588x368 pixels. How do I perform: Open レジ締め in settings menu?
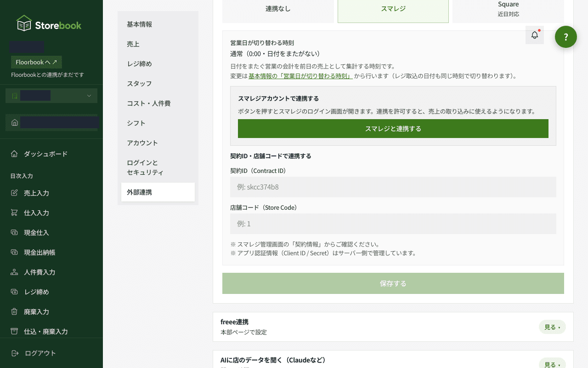(158, 64)
